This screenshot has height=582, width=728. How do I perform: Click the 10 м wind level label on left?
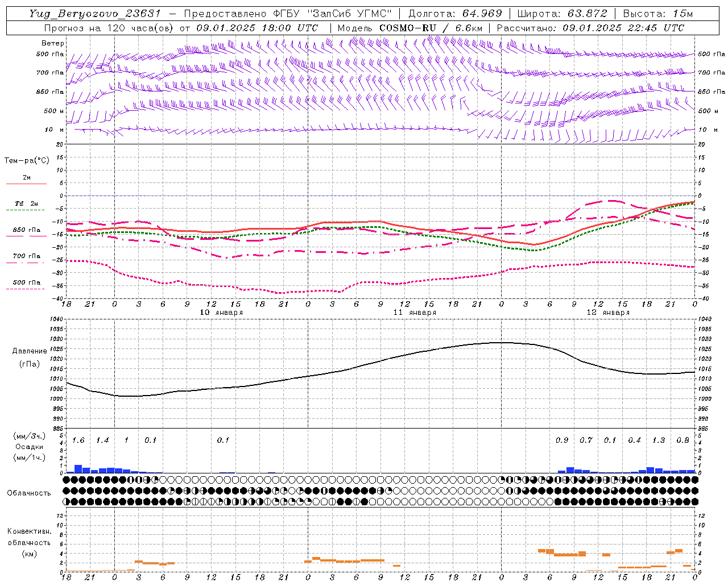tap(55, 130)
